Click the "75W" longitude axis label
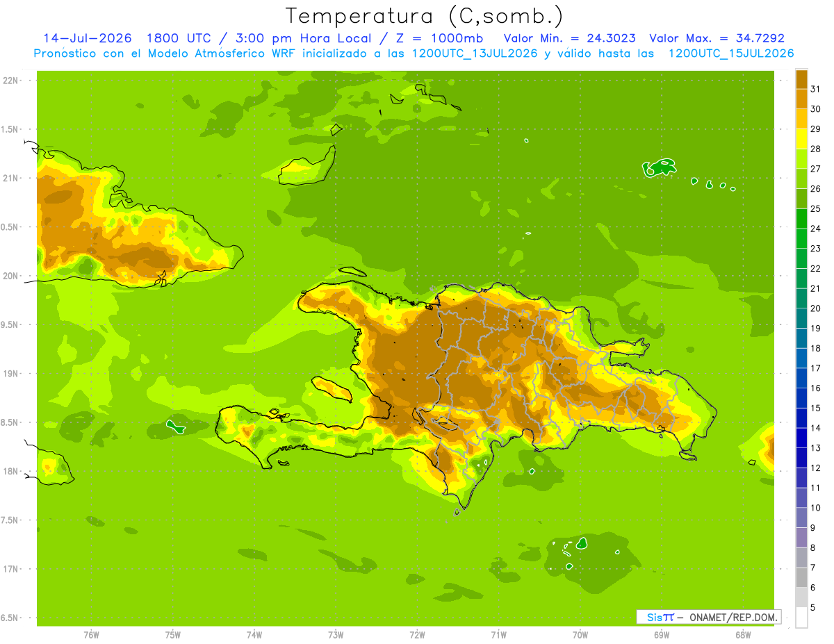The height and width of the screenshot is (644, 834). pos(172,635)
